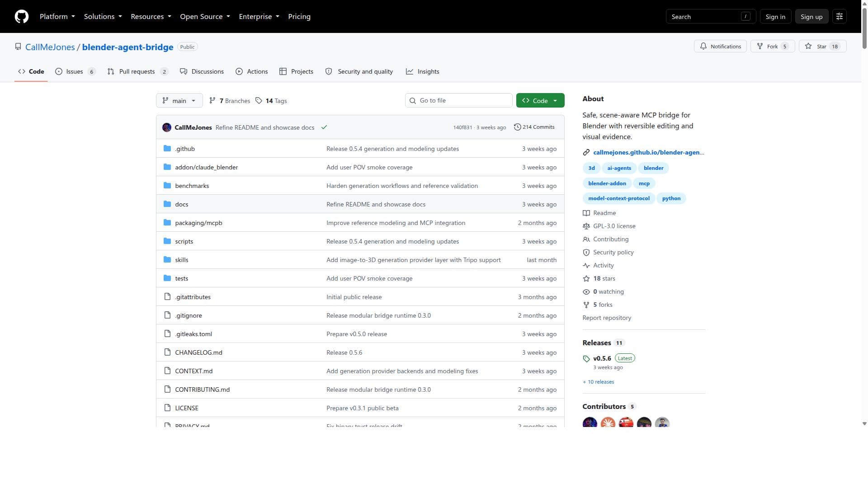Select the 'model-context-protocol' topic tag
The height and width of the screenshot is (488, 868).
point(619,198)
